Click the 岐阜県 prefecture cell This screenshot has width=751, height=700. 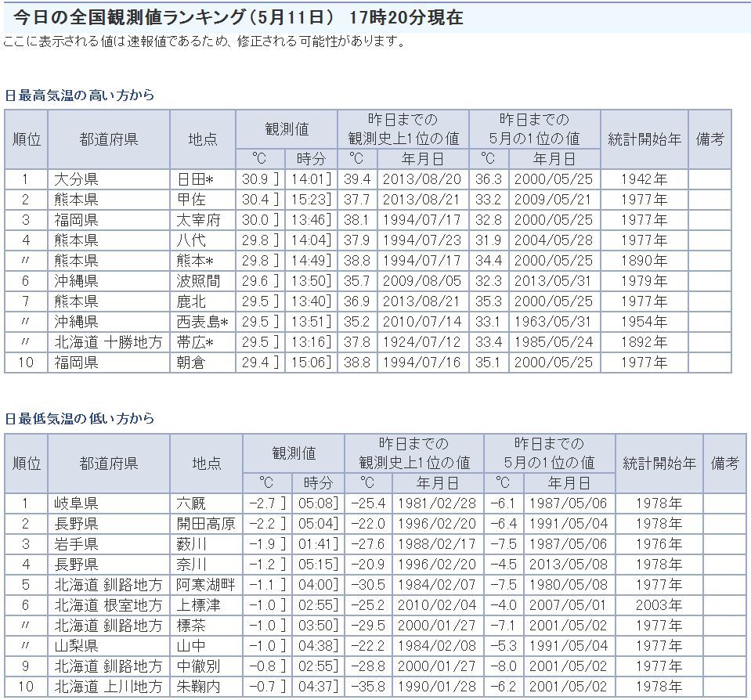77,503
